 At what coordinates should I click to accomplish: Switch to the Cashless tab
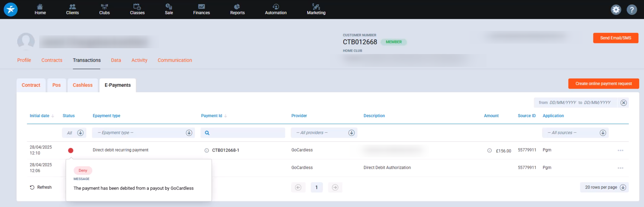click(x=82, y=85)
